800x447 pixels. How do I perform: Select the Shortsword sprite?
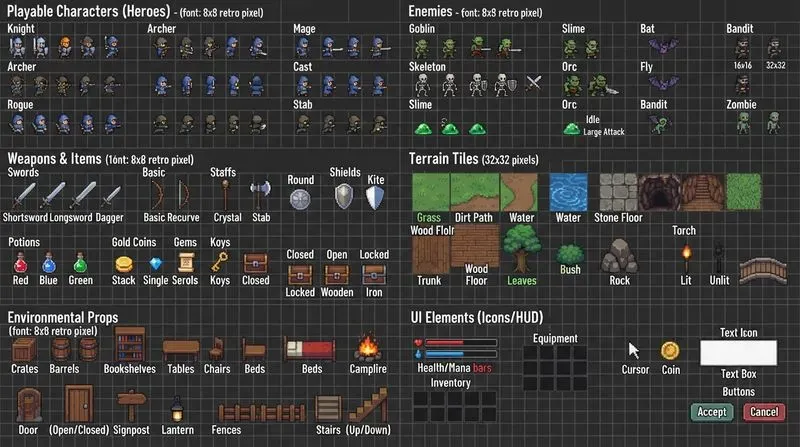(x=24, y=196)
